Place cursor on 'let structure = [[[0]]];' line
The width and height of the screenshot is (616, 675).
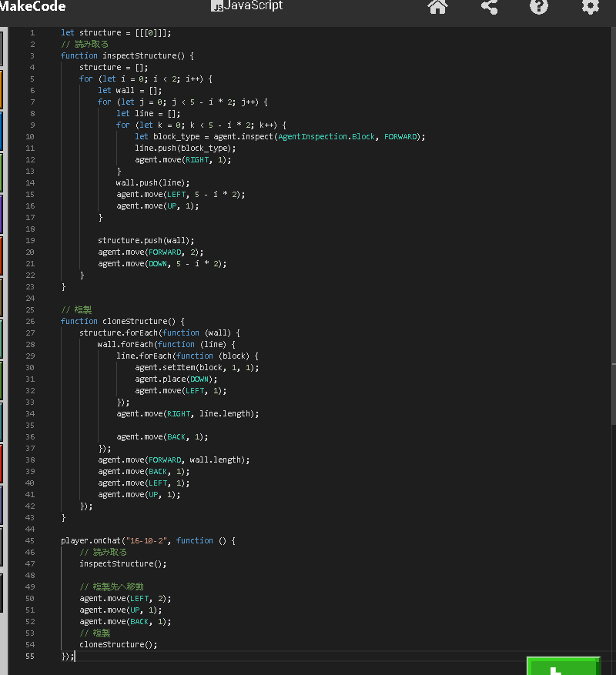point(115,32)
